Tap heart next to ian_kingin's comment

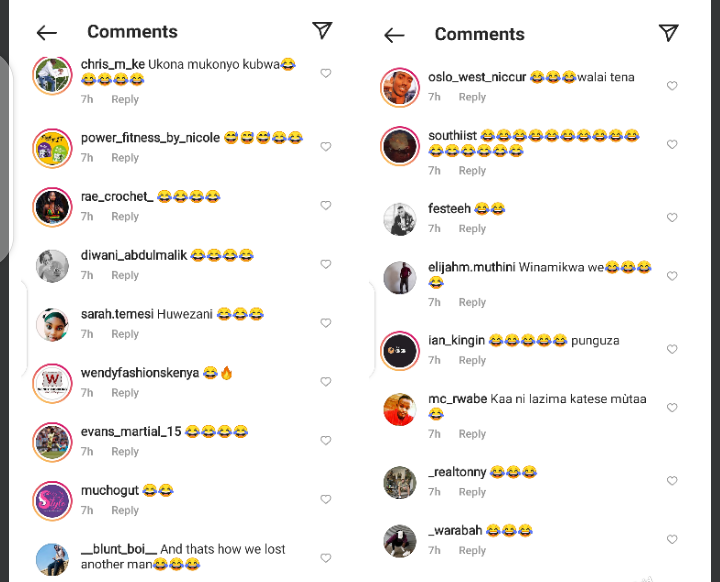pyautogui.click(x=672, y=349)
